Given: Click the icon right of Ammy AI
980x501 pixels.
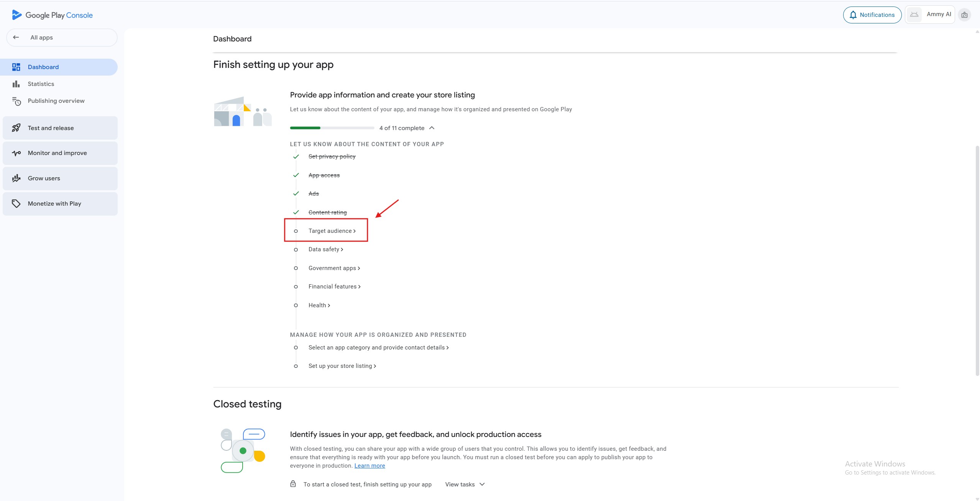Looking at the screenshot, I should pos(964,15).
